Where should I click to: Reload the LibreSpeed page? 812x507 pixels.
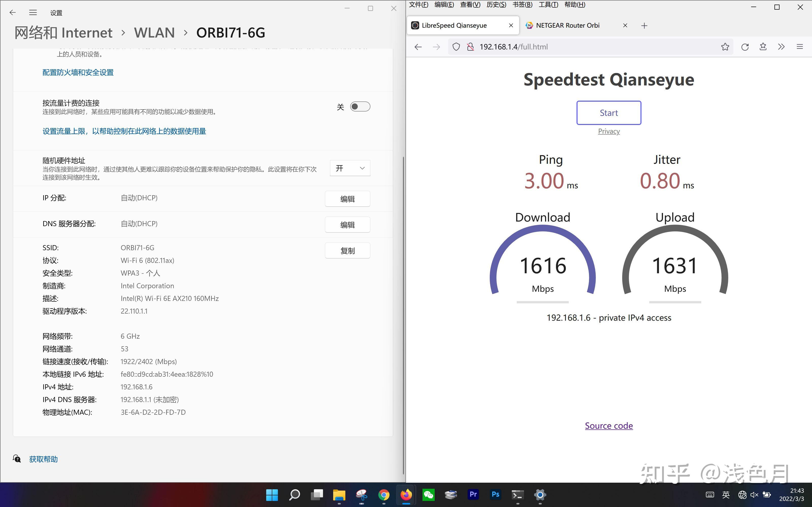tap(745, 47)
